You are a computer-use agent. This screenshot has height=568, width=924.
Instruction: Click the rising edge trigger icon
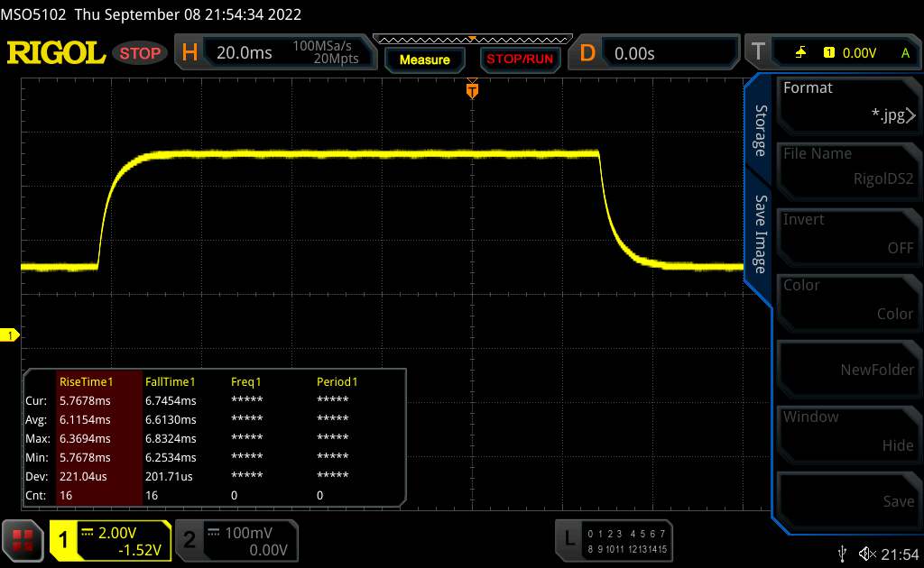(800, 52)
